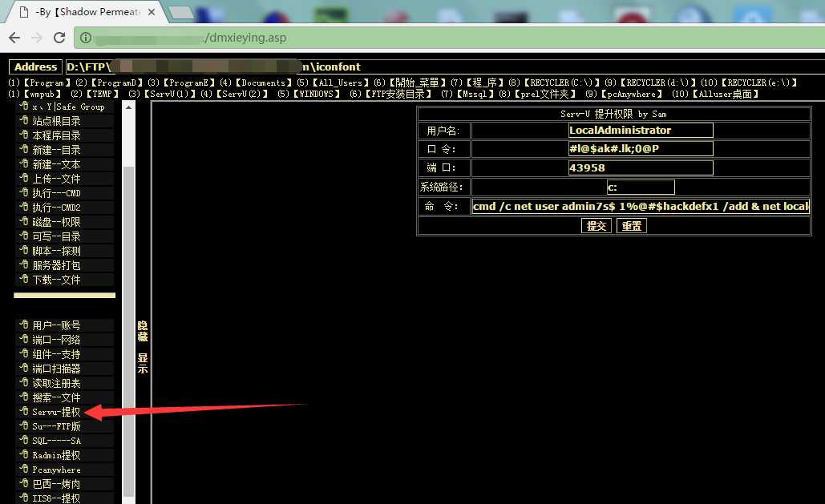Open the 执行--CMD2 sidebar entry
This screenshot has width=825, height=504.
(56, 208)
